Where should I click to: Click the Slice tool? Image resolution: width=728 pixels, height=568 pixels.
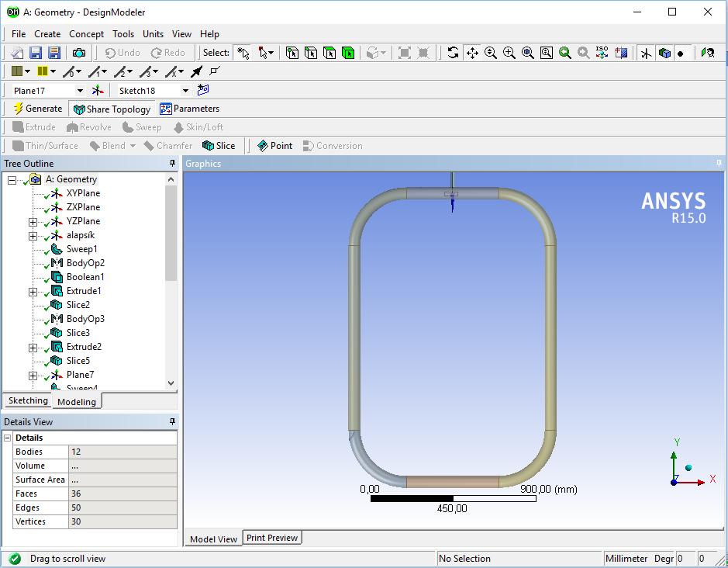point(219,145)
